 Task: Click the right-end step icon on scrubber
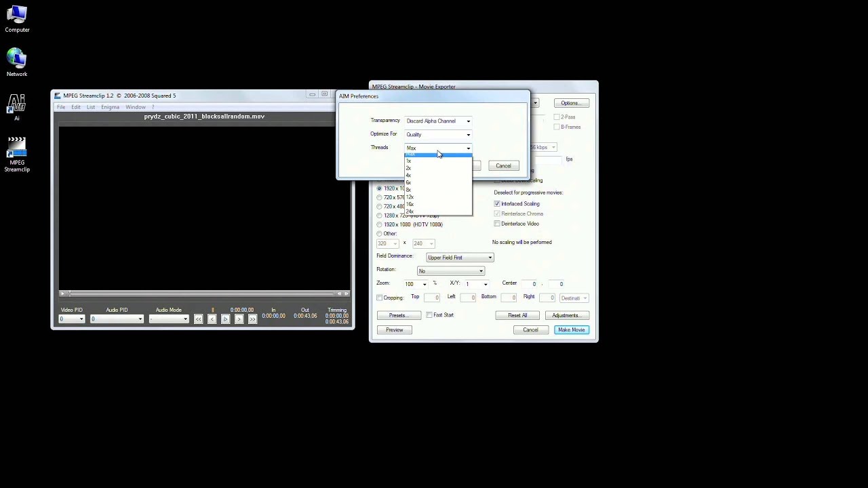point(347,293)
